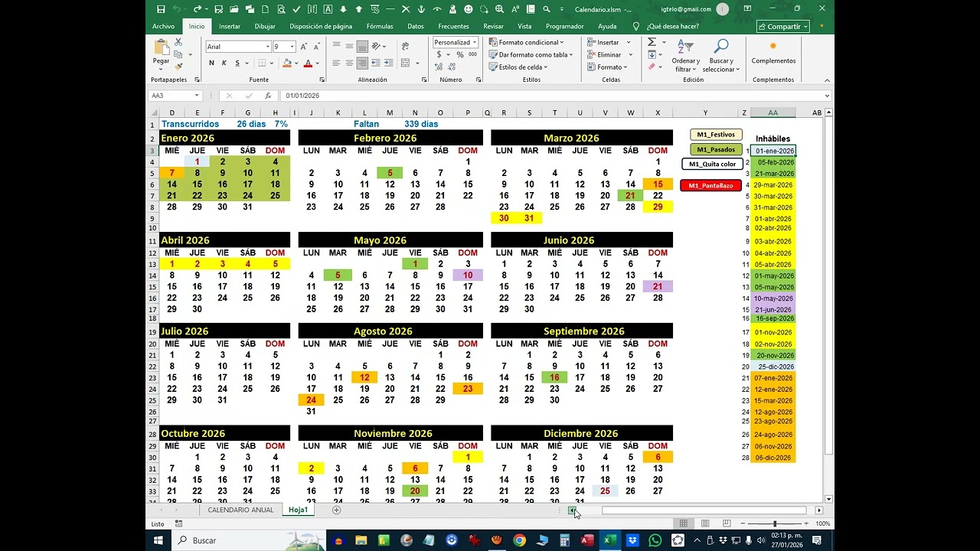
Task: Open the Name Box dropdown next to AA3
Action: click(x=197, y=96)
